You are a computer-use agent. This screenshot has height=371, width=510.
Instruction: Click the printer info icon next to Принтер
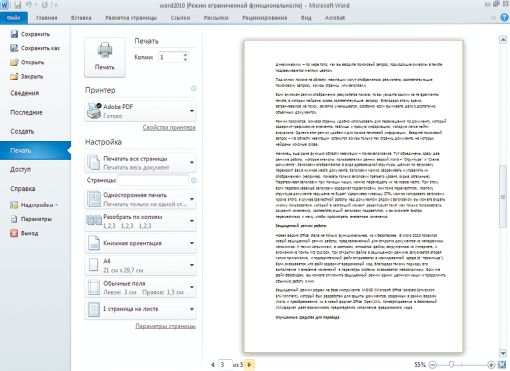tap(194, 88)
